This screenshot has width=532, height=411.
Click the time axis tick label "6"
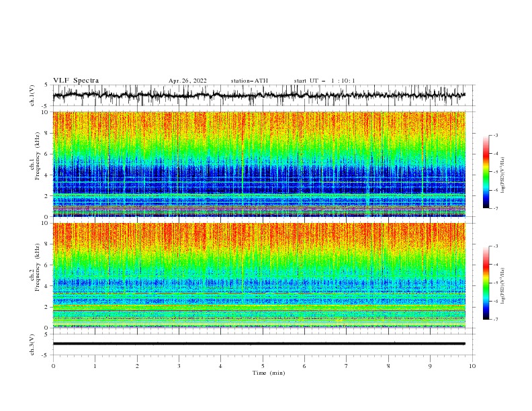click(304, 366)
